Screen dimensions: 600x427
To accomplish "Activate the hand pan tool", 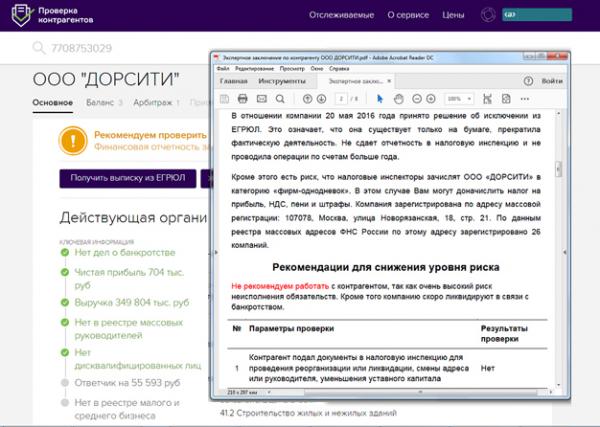I will click(399, 99).
